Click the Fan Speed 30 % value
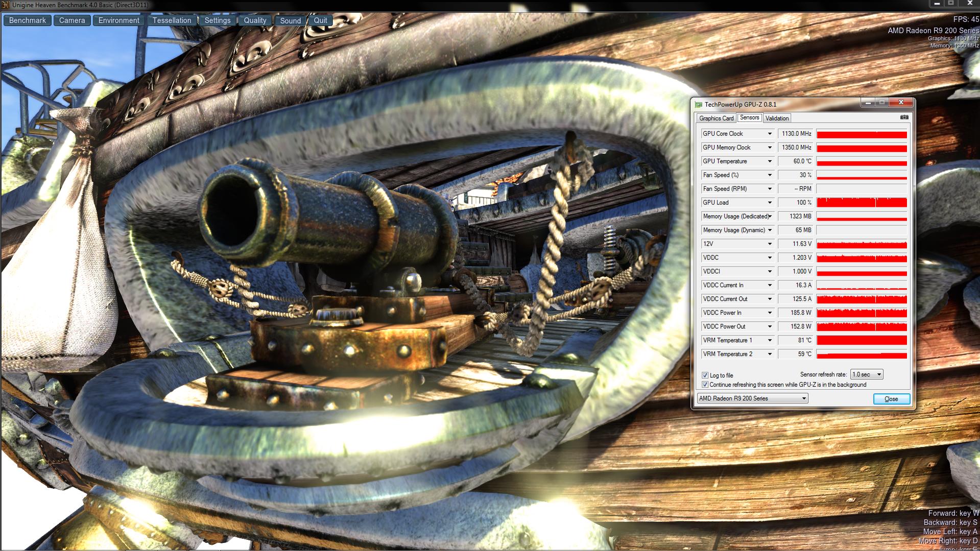Image resolution: width=980 pixels, height=551 pixels. coord(796,175)
